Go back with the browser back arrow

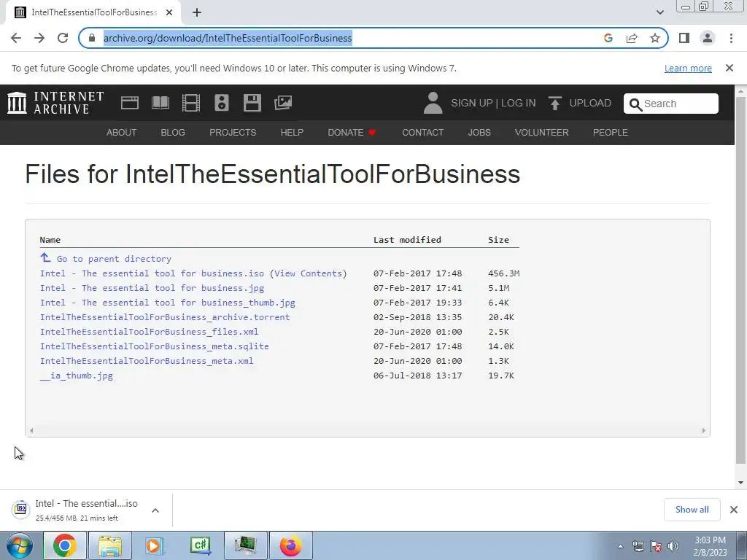16,38
